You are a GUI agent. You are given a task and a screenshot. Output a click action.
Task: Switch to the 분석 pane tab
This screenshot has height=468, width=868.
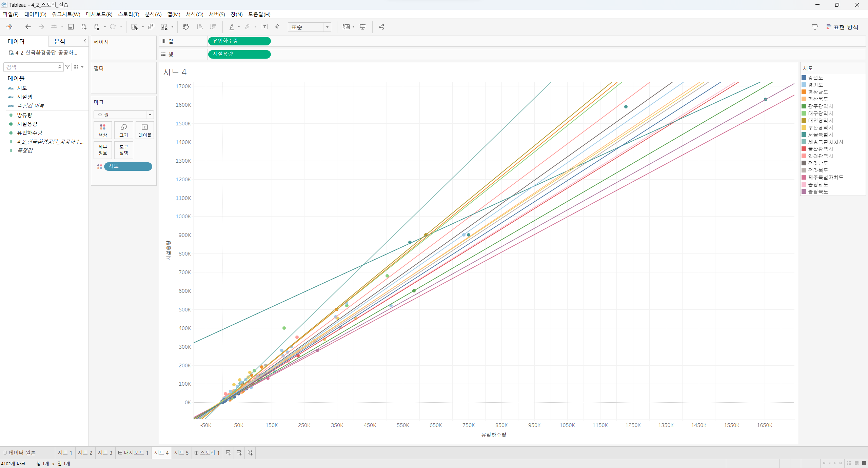pyautogui.click(x=60, y=41)
